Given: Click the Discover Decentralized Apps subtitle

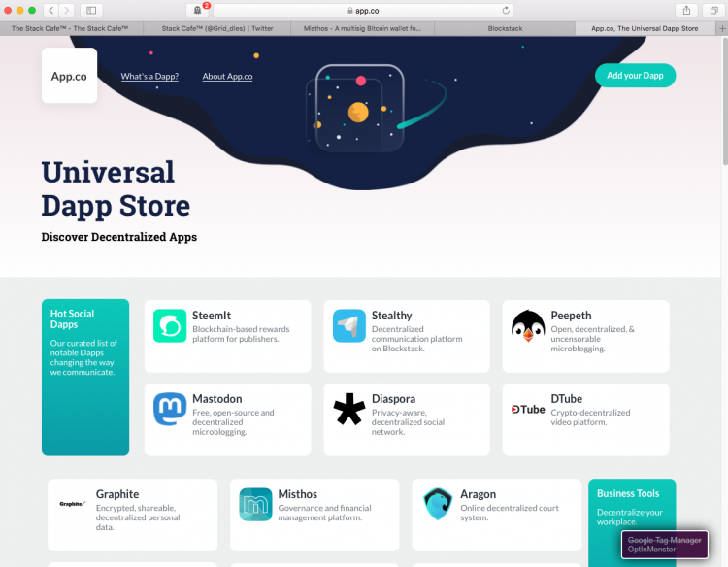Looking at the screenshot, I should (x=119, y=237).
